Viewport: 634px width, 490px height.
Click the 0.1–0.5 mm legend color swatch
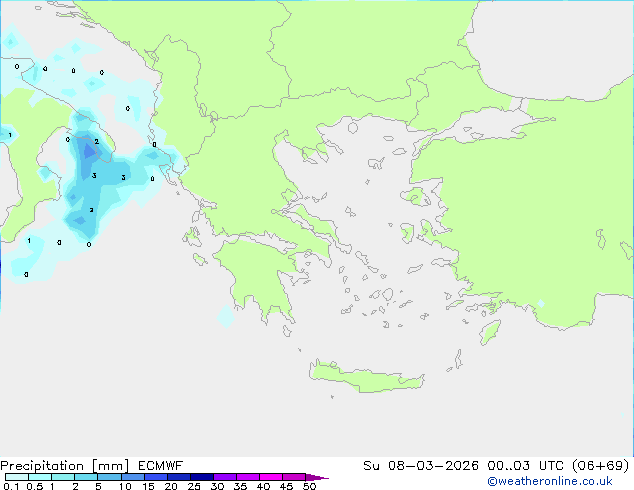17,477
